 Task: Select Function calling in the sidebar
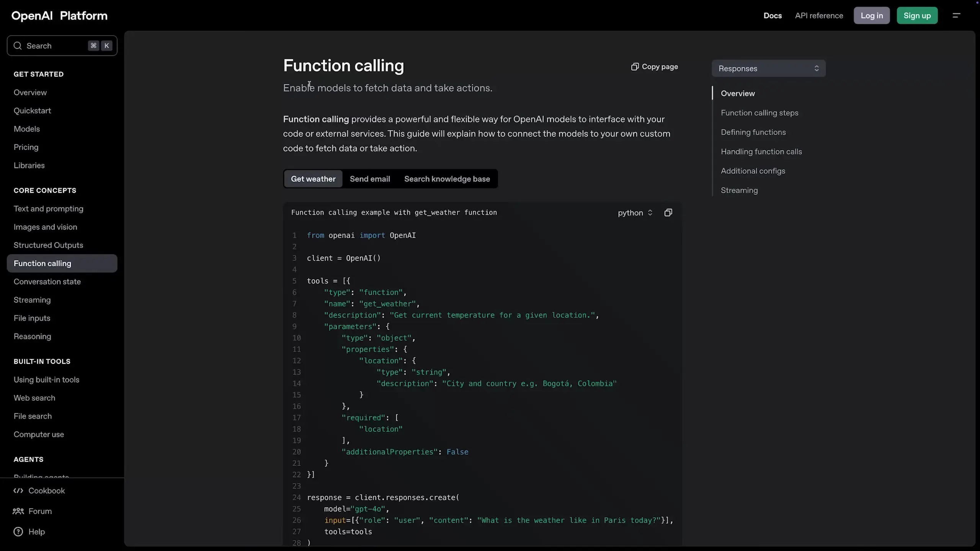coord(62,263)
